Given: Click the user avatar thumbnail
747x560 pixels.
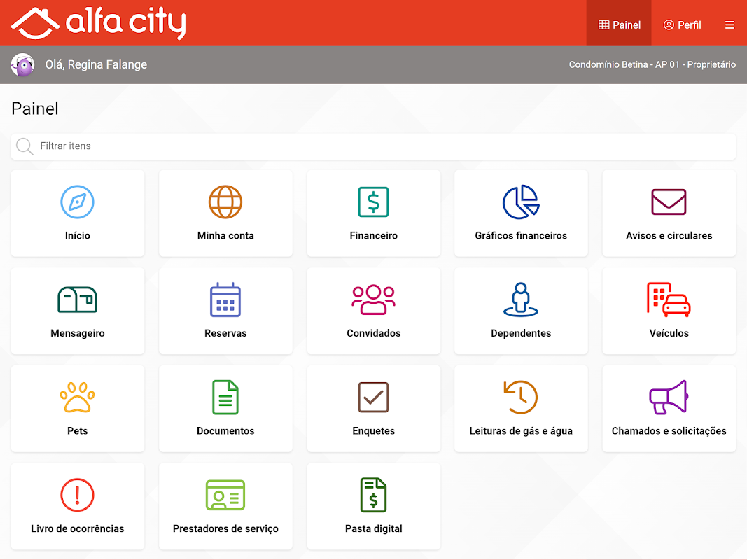Looking at the screenshot, I should coord(23,65).
